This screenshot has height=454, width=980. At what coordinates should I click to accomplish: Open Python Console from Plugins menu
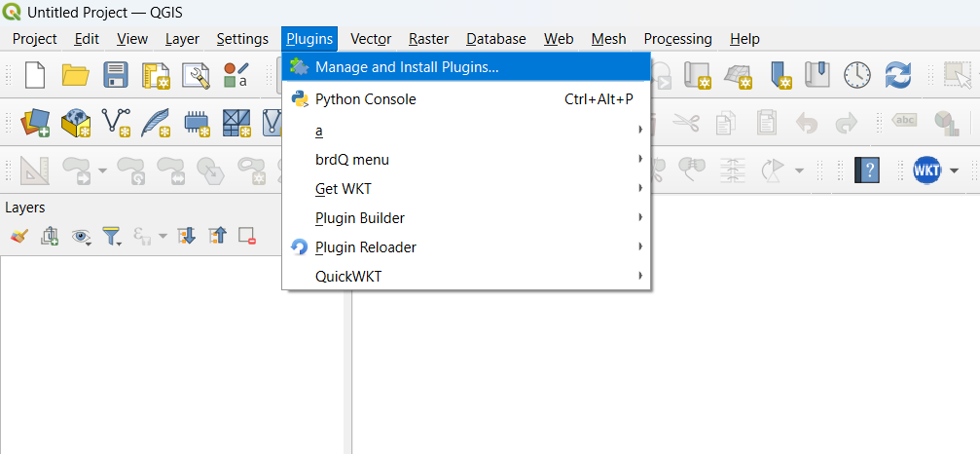point(466,98)
